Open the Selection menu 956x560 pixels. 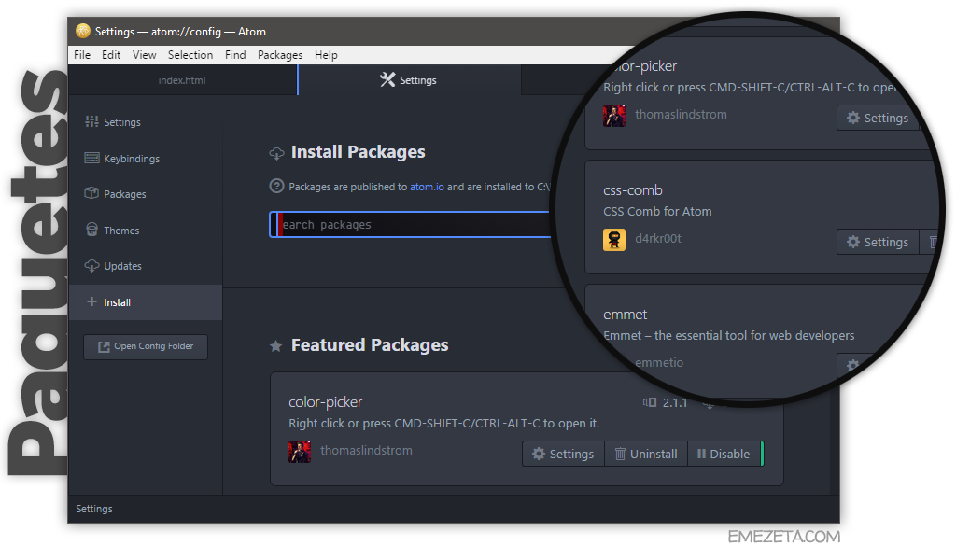click(x=190, y=55)
